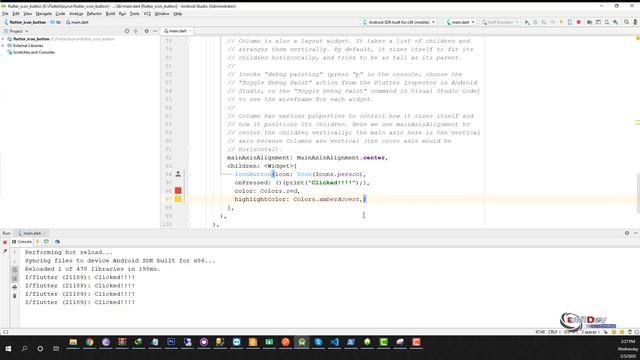Open the Code menu
This screenshot has height=360, width=640.
point(60,14)
